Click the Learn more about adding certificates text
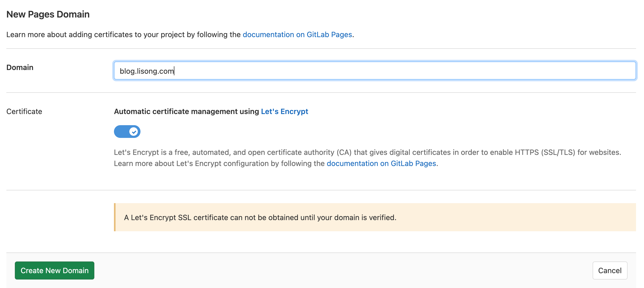Screen dimensions: 644x288 123,34
